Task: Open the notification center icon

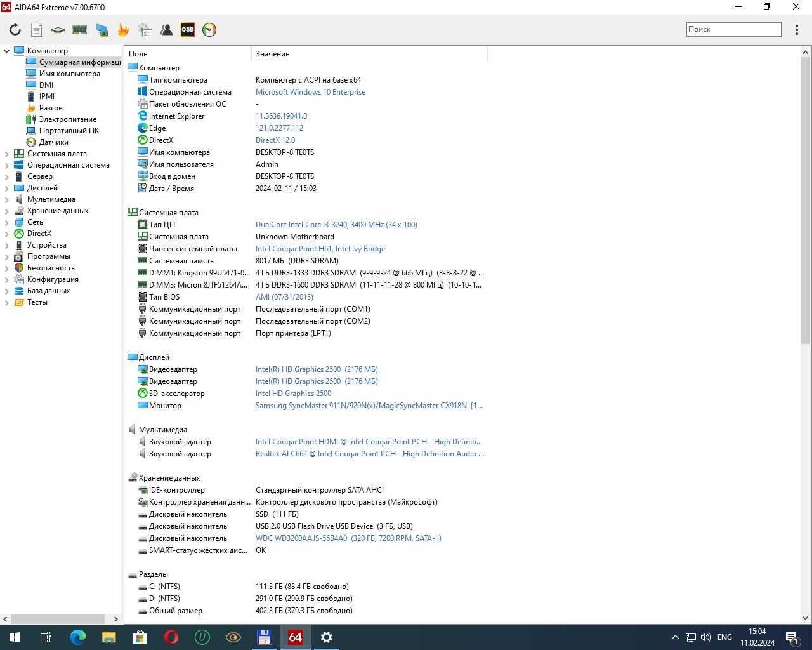Action: pos(792,637)
